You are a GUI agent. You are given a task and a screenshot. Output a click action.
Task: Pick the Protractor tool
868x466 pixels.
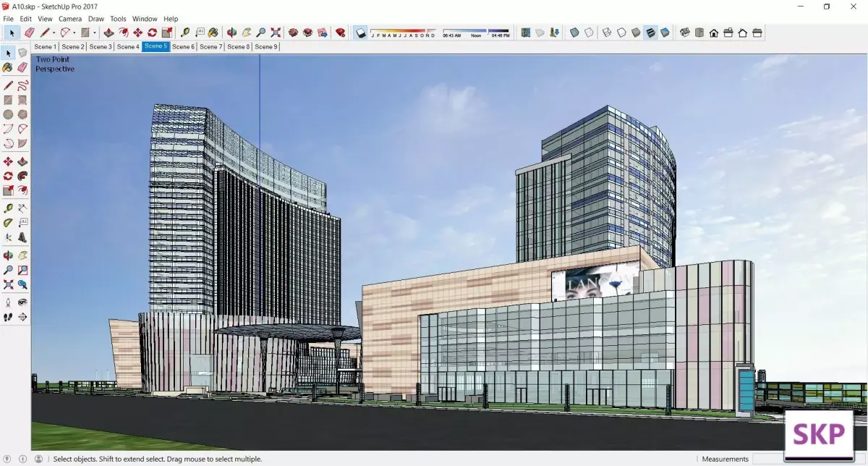coord(8,223)
